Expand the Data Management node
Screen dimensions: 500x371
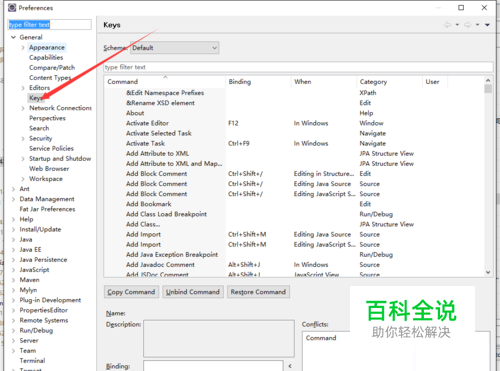pyautogui.click(x=13, y=199)
